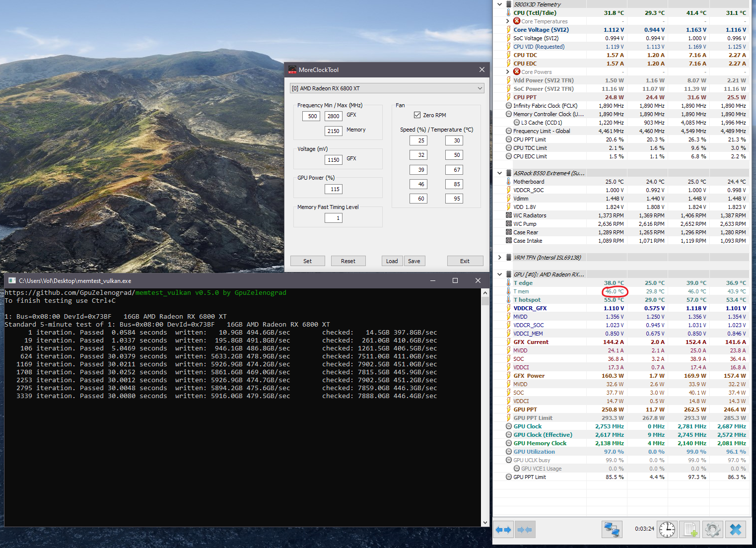Viewport: 756px width, 548px height.
Task: Select the Frequency Limit - Global row label
Action: (542, 131)
